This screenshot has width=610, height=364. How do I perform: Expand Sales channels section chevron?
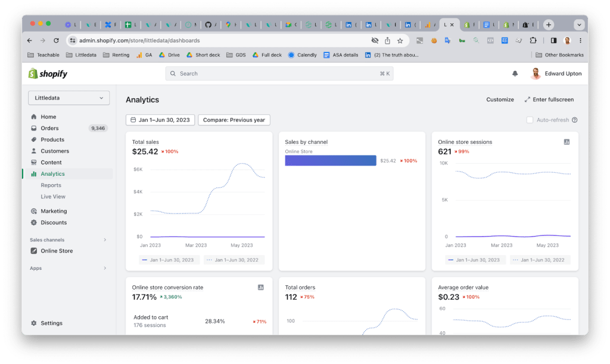click(105, 240)
